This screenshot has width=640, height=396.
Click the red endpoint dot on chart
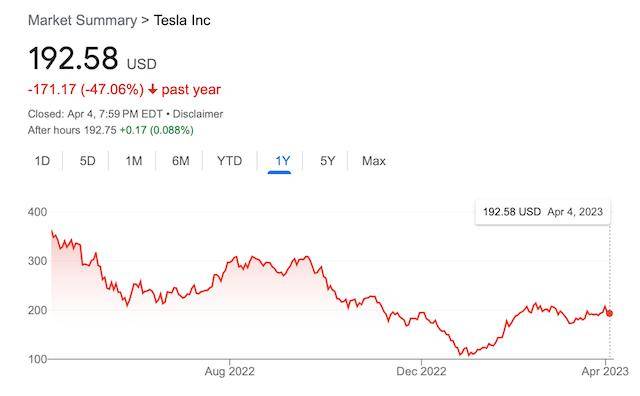pos(609,314)
